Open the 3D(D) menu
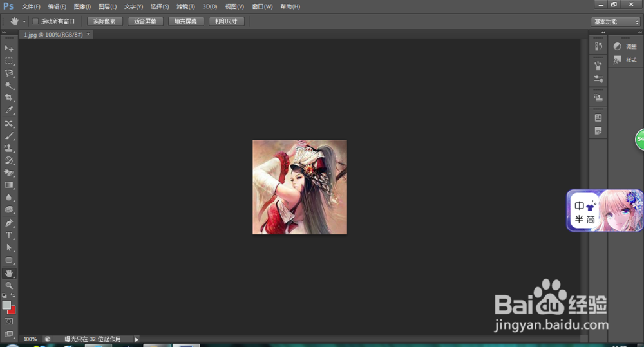 (210, 6)
